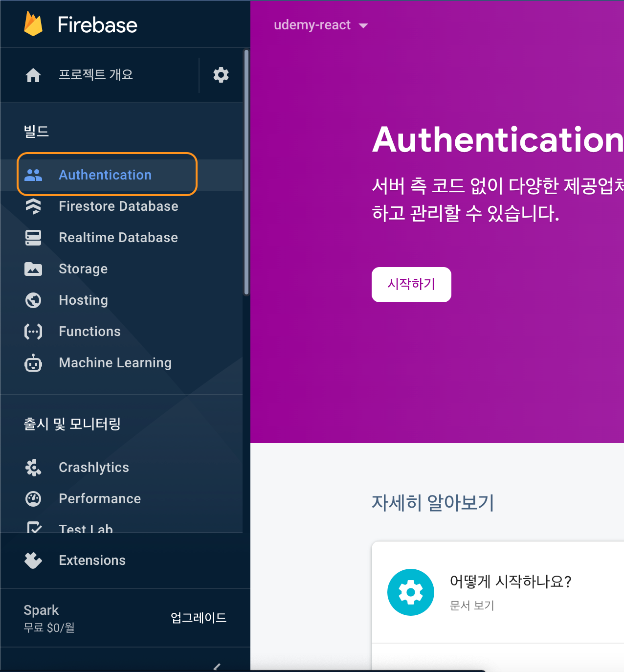Click the 출시 및 모니터링 section header
The image size is (624, 672).
[72, 424]
